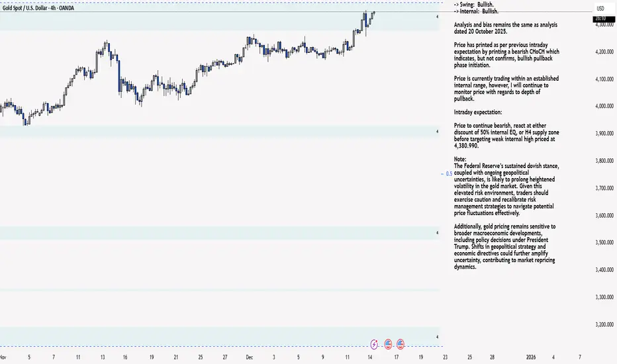Click the 'The Federal Reserve's sustained dovish stance' paragraph
The width and height of the screenshot is (617, 364).
click(x=506, y=189)
